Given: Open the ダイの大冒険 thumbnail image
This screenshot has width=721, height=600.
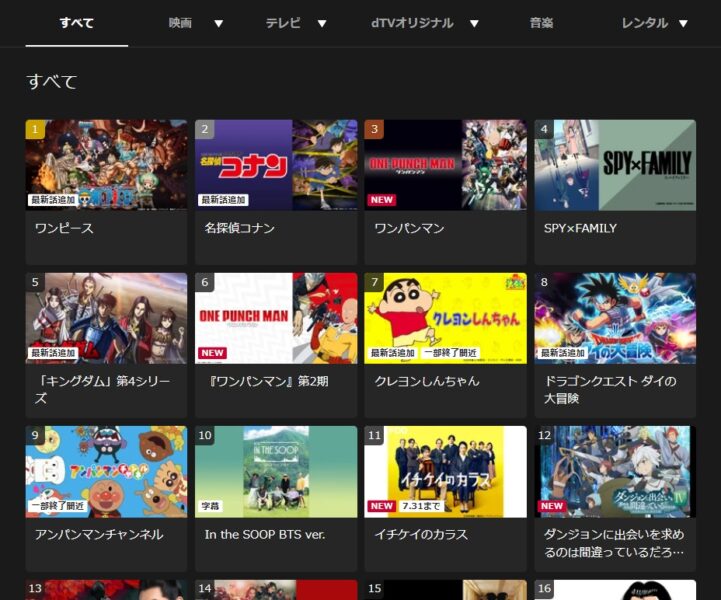Looking at the screenshot, I should click(615, 318).
